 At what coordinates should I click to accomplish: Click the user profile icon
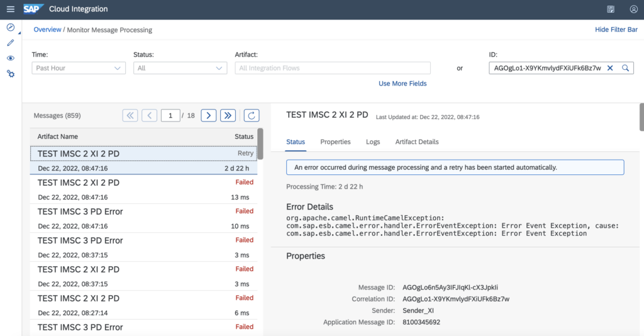(633, 9)
